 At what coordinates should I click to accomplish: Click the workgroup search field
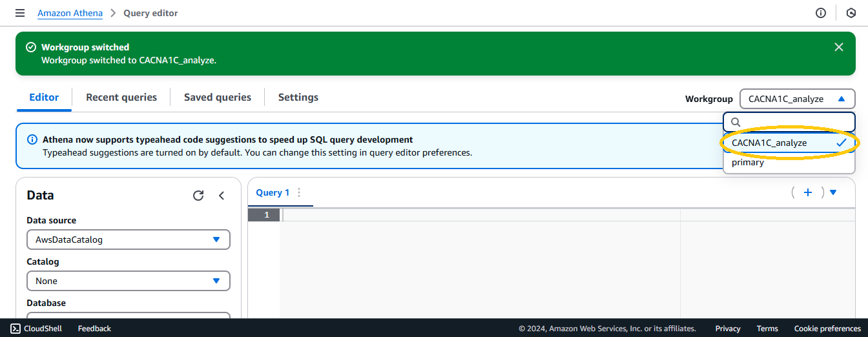(x=789, y=121)
